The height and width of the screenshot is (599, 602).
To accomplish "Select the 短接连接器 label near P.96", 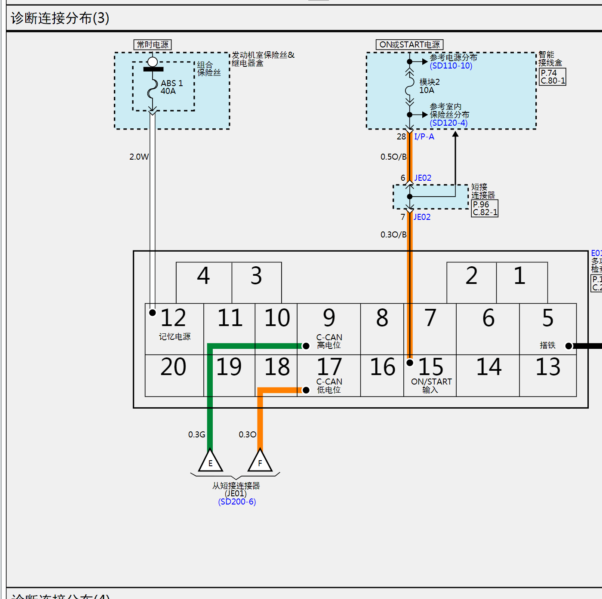I will [483, 191].
